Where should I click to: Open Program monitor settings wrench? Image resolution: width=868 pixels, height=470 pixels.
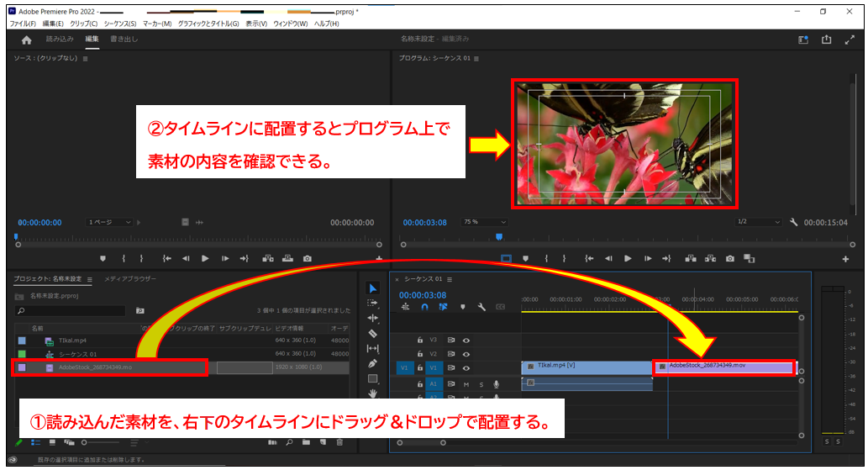click(x=794, y=222)
